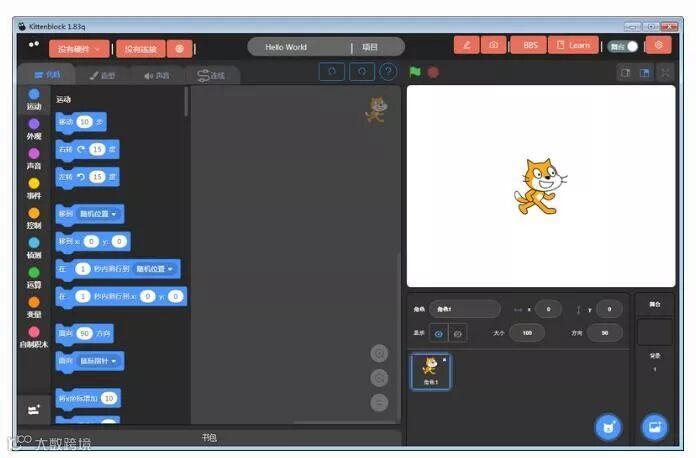Viewport: 696px width, 458px height.
Task: Edit the sprite y coordinate field
Action: [x=609, y=309]
